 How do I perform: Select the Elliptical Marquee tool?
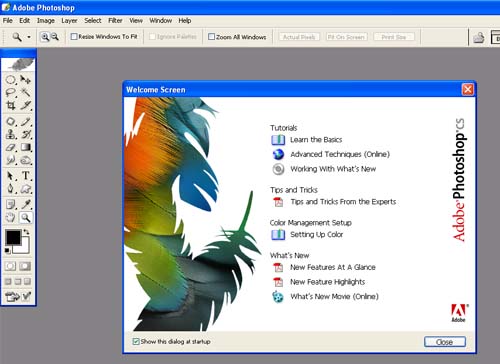pyautogui.click(x=11, y=80)
